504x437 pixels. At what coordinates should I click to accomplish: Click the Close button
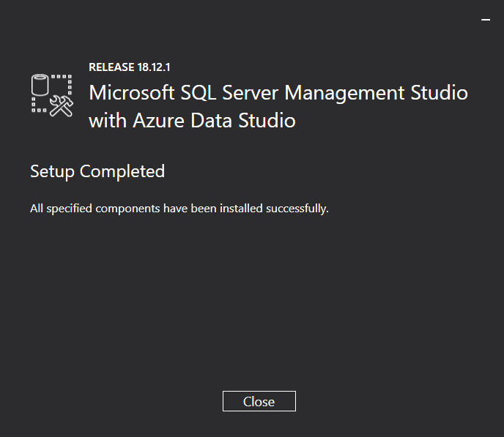coord(259,401)
